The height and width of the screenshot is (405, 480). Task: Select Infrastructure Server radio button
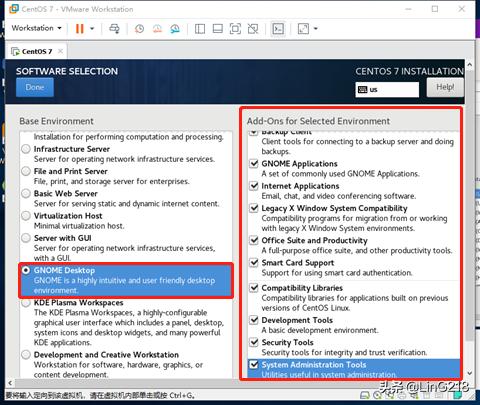[x=26, y=149]
